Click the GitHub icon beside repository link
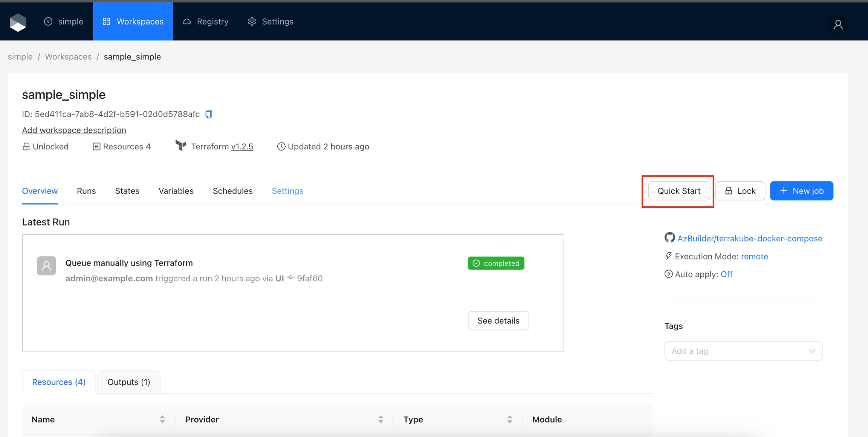868x437 pixels. coord(669,238)
